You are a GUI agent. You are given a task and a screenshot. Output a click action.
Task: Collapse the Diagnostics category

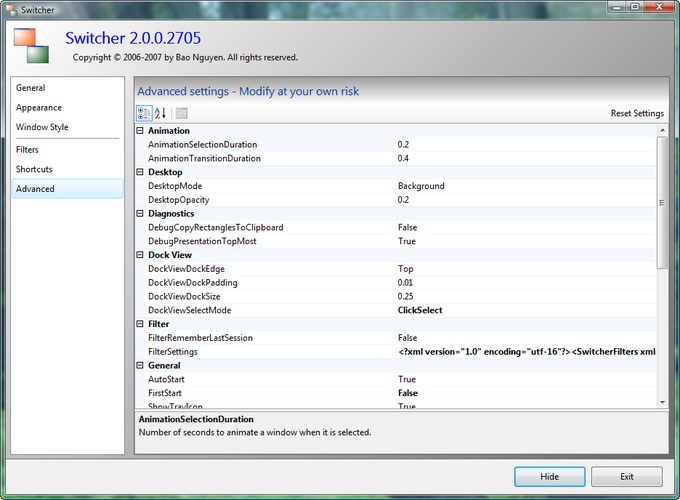[140, 213]
